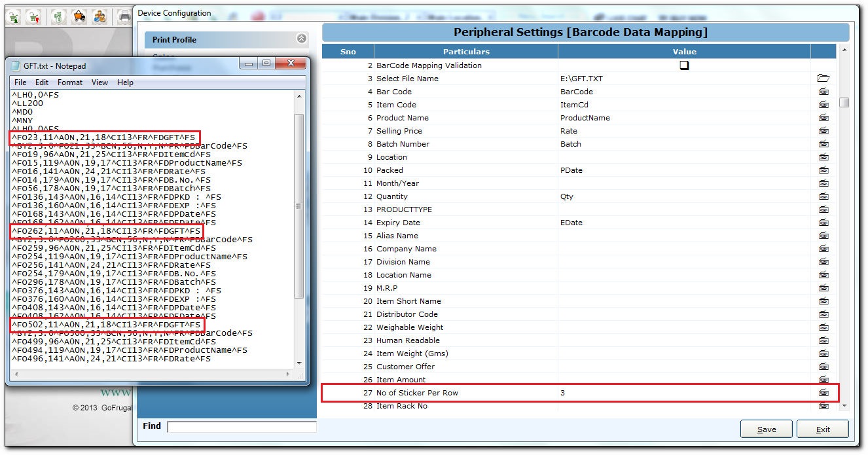Image resolution: width=868 pixels, height=455 pixels.
Task: Click settings table scrollbar down arrow
Action: coord(844,406)
